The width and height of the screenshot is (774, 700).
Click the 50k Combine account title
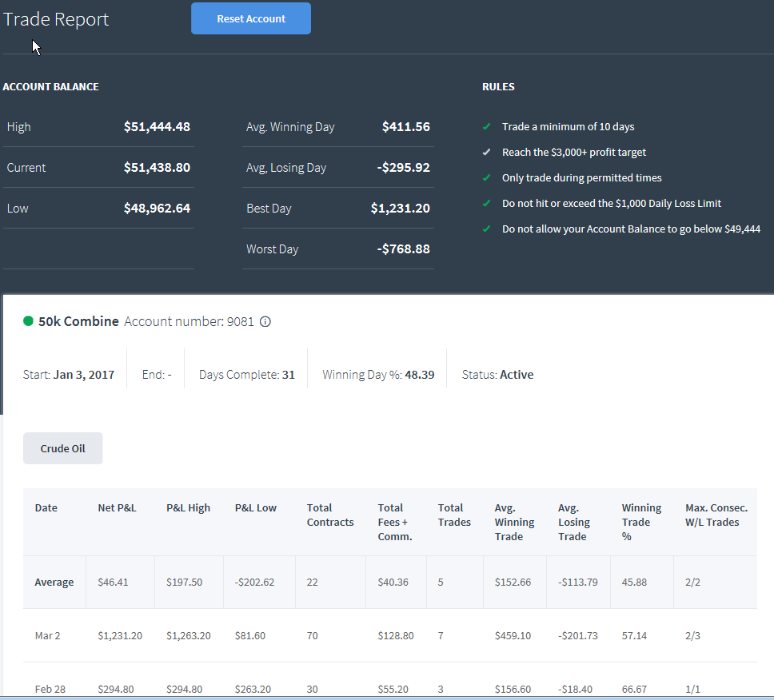[x=78, y=322]
